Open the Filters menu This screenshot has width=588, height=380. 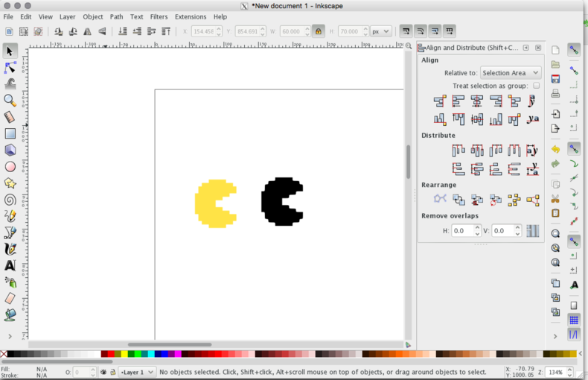click(x=159, y=16)
